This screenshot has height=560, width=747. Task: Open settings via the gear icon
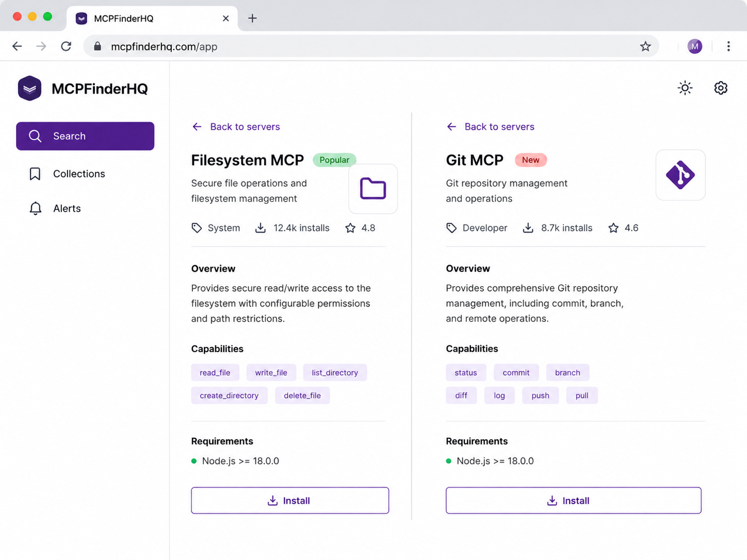click(721, 88)
